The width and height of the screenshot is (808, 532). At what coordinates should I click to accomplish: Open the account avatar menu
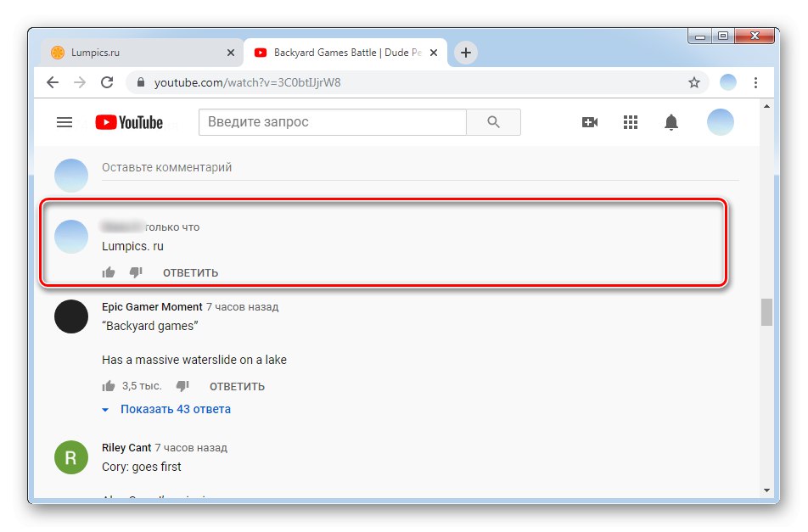click(720, 121)
